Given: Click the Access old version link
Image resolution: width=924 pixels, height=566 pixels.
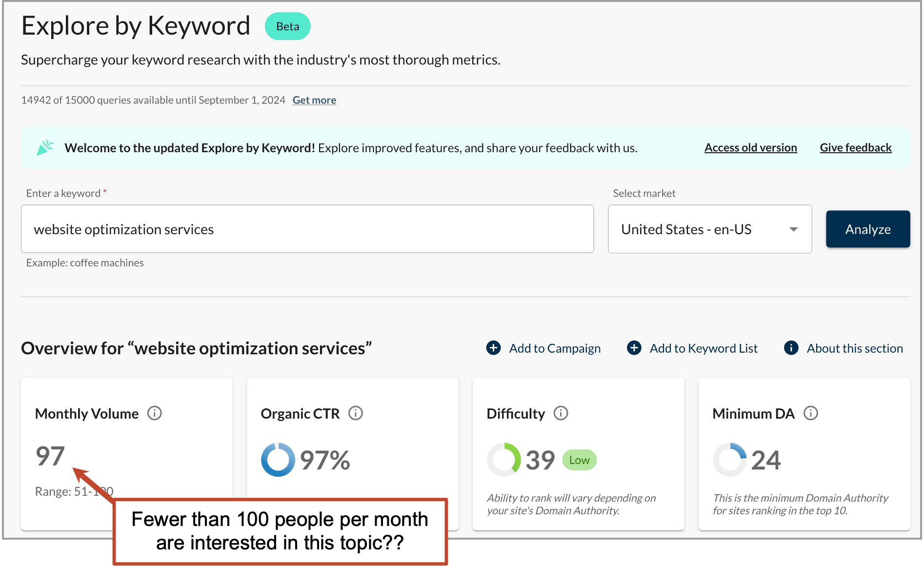Looking at the screenshot, I should click(x=750, y=148).
